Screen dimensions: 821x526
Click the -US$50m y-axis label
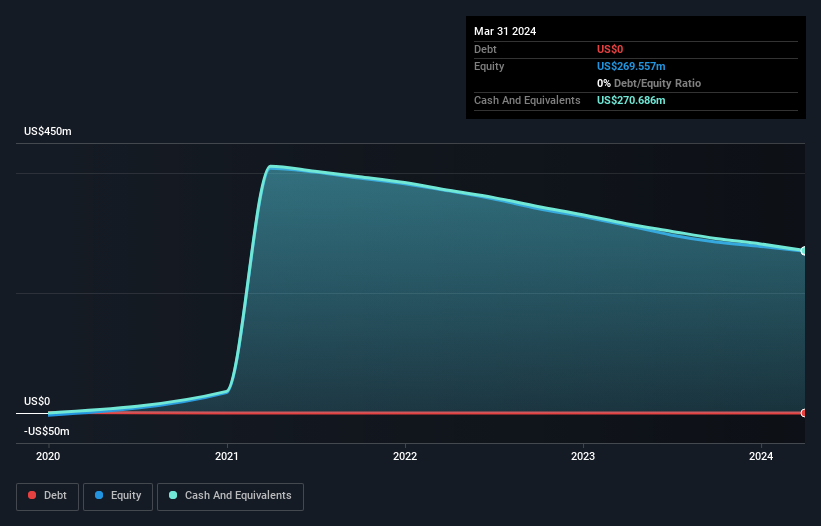pyautogui.click(x=47, y=431)
